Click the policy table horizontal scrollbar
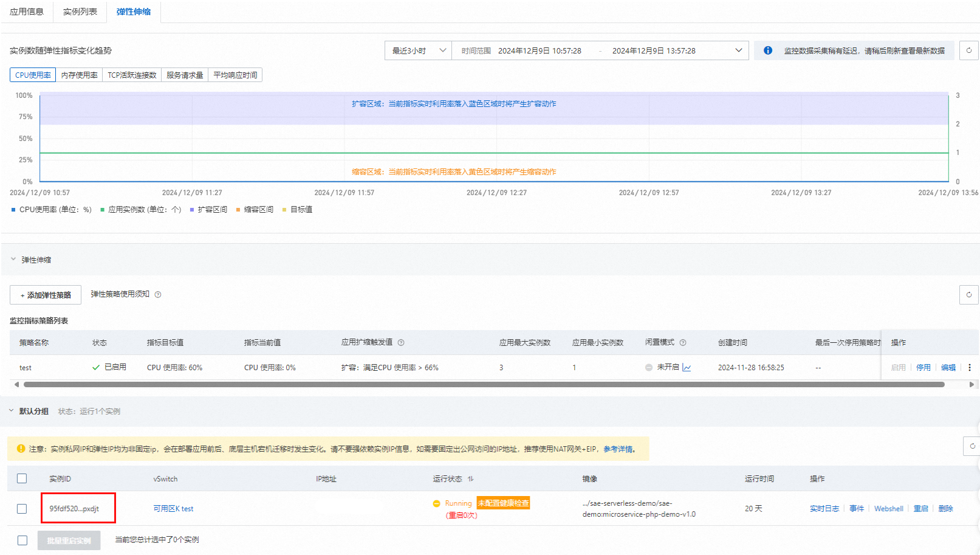The width and height of the screenshot is (980, 555). click(x=484, y=384)
